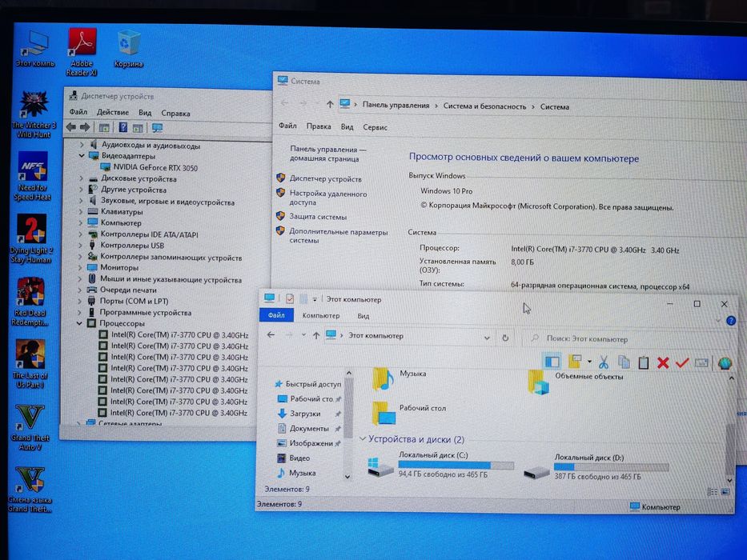The image size is (747, 560).
Task: Open Файл menu in Device Manager
Action: pyautogui.click(x=78, y=111)
